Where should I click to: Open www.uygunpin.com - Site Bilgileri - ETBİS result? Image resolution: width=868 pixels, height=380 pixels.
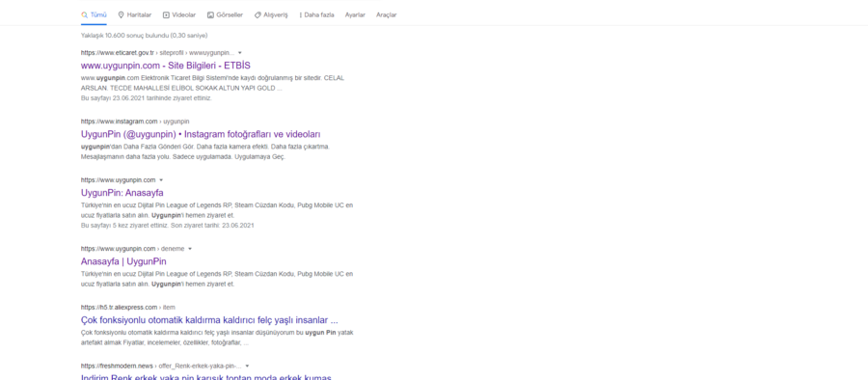pyautogui.click(x=166, y=66)
